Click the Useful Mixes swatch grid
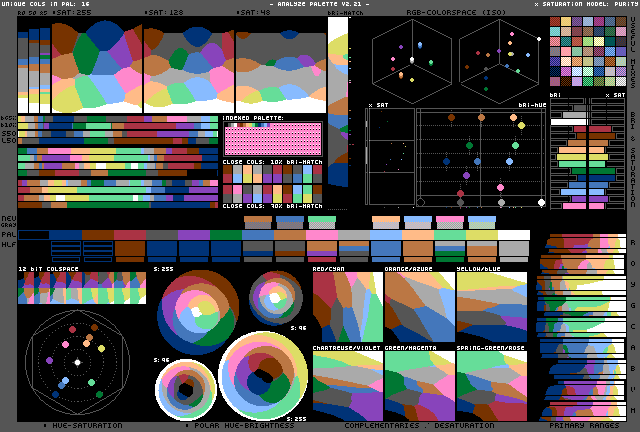Image resolution: width=640 pixels, height=432 pixels. pos(588,51)
